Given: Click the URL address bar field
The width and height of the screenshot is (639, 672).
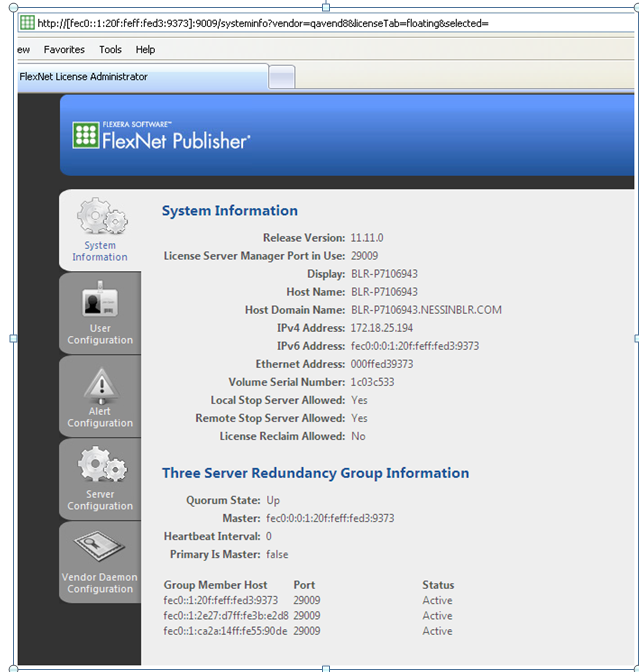Looking at the screenshot, I should 330,23.
